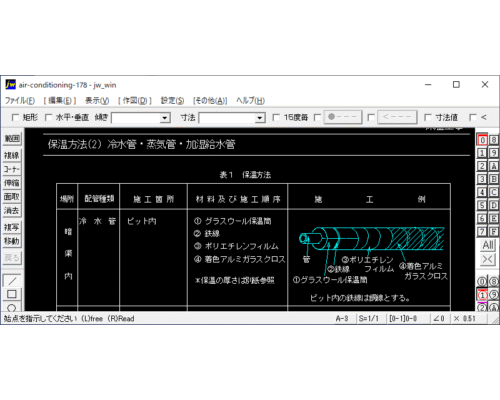Select layer 9 in layer bar
The width and height of the screenshot is (500, 400).
(x=494, y=153)
